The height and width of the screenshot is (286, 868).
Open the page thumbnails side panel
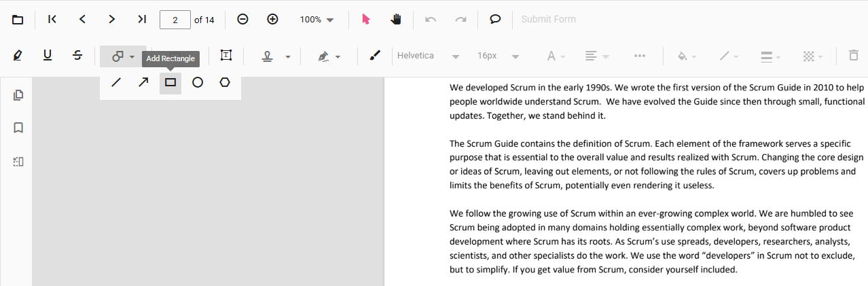pos(18,95)
